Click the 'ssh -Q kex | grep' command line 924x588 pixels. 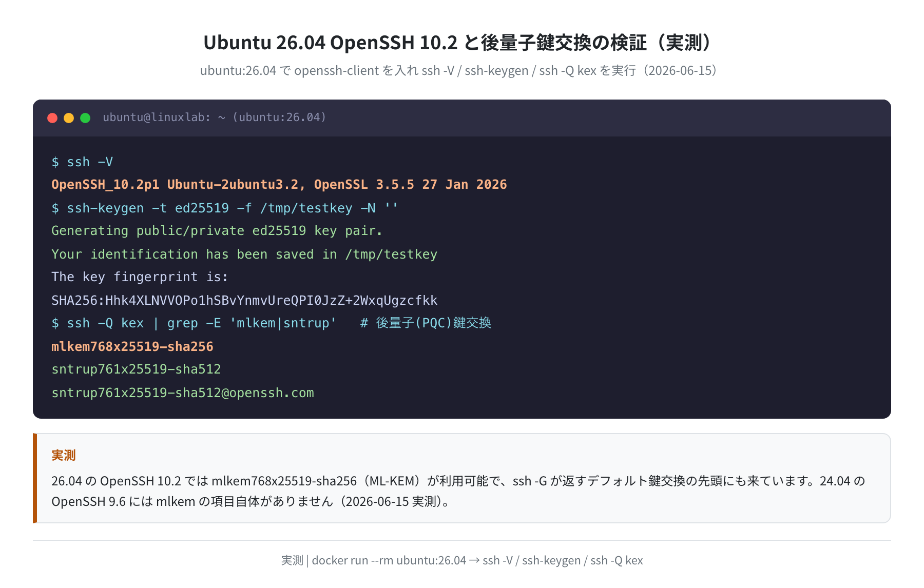click(x=272, y=323)
